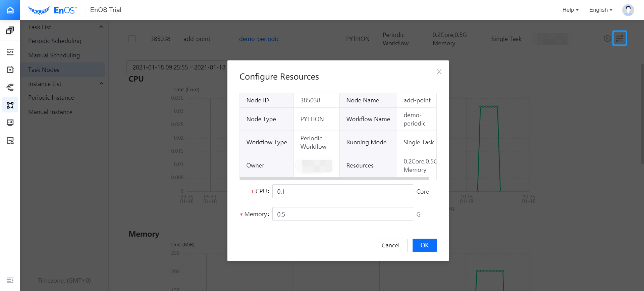The width and height of the screenshot is (644, 291).
Task: Open Periodic Instance page
Action: tap(51, 98)
